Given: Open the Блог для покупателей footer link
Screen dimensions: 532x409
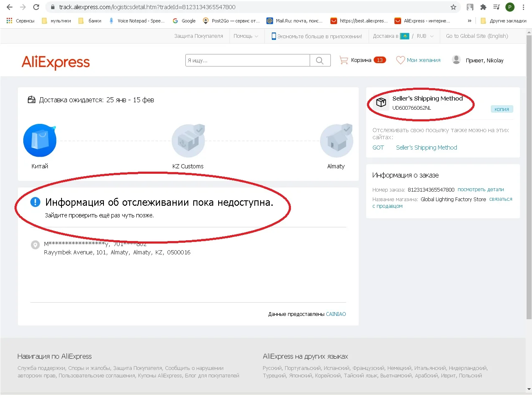Looking at the screenshot, I should [212, 376].
